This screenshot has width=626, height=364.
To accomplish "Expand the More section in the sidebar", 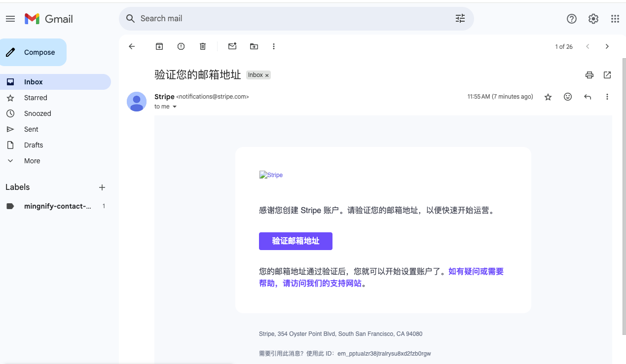I will pos(32,160).
